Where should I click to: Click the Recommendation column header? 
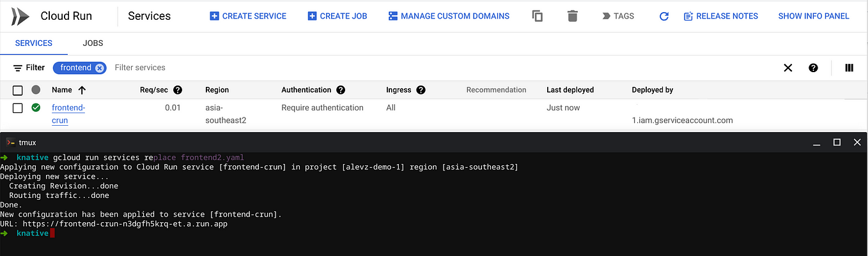coord(496,90)
